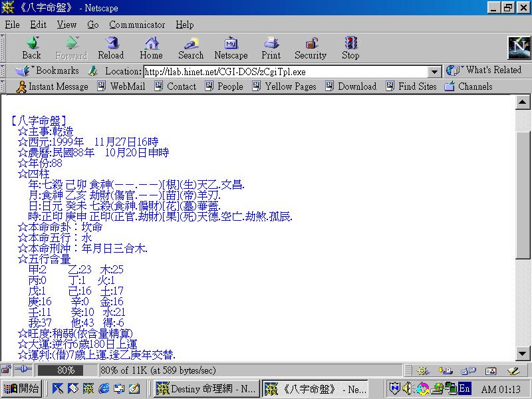Open Mailbox from the component bar
The image size is (532, 399).
446,370
